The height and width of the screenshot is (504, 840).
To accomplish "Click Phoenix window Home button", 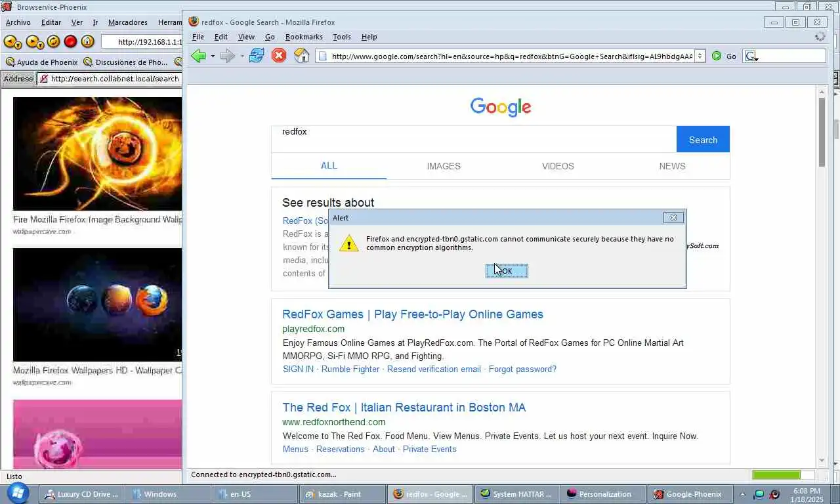I will click(x=87, y=42).
